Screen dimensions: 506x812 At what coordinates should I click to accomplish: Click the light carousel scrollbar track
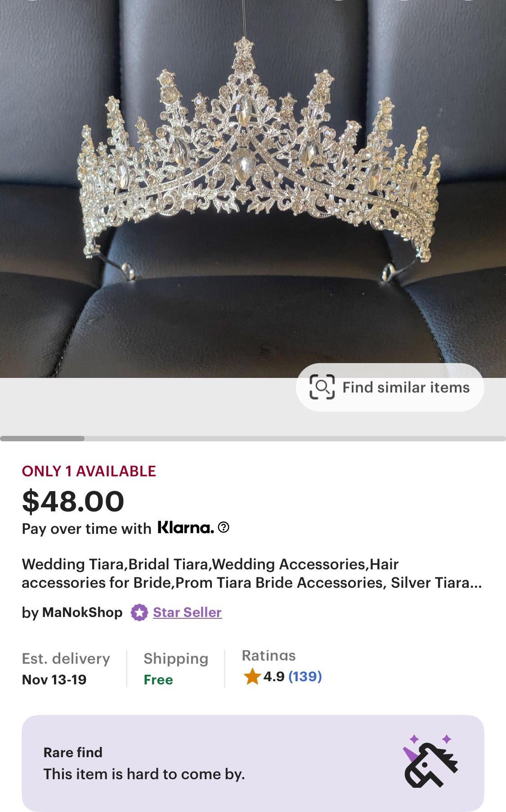[x=292, y=439]
